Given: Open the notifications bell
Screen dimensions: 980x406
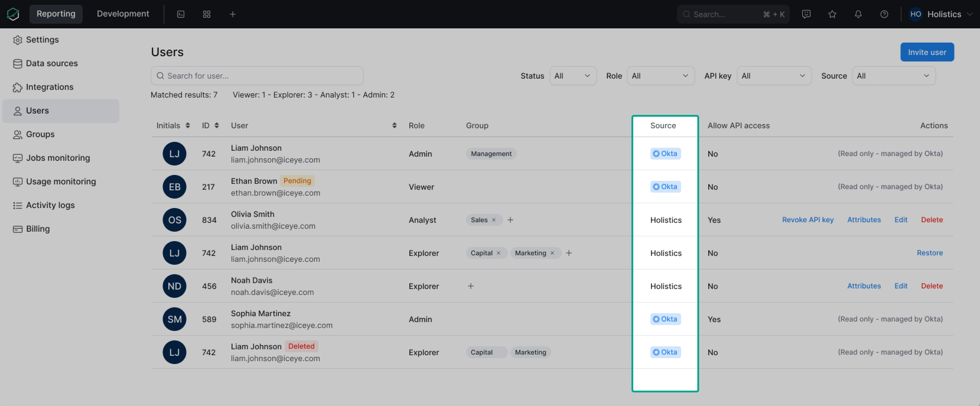Looking at the screenshot, I should [x=858, y=14].
